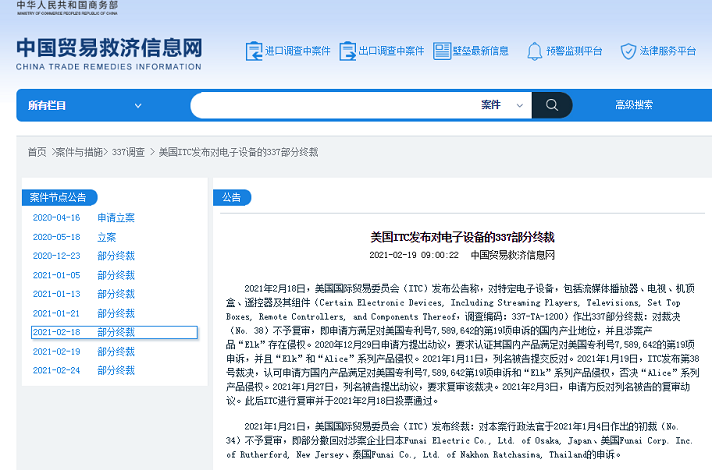The width and height of the screenshot is (712, 470).
Task: Open the 2021-02-18 部分终裁 entry
Action: [x=114, y=332]
